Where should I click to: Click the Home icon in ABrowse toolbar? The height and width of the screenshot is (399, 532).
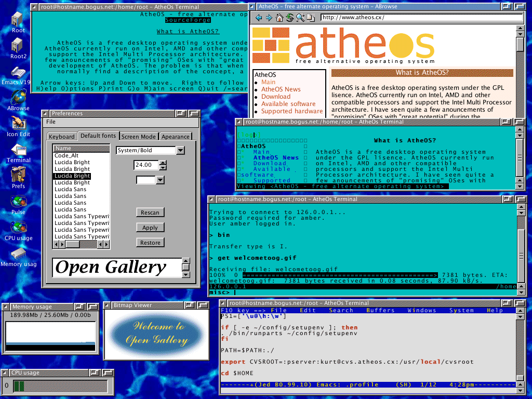coord(279,18)
